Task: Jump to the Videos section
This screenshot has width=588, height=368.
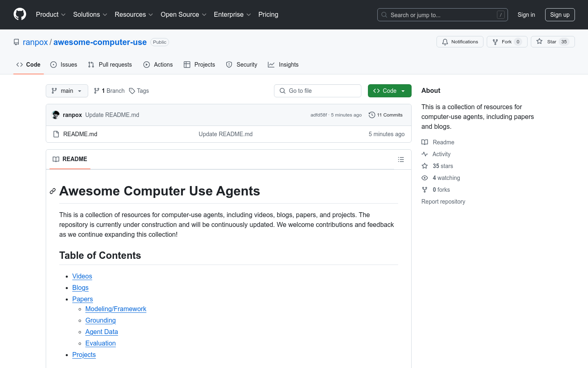Action: coord(82,276)
